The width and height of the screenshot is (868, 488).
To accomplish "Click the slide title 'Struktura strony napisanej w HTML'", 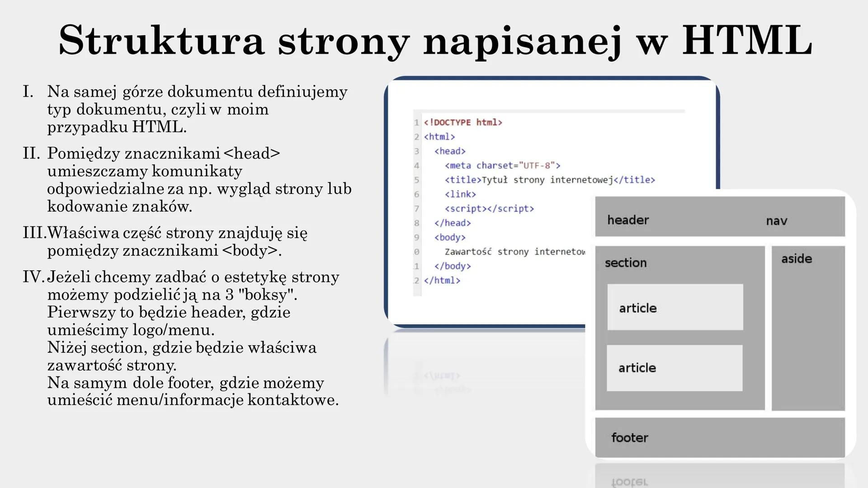I will tap(434, 41).
